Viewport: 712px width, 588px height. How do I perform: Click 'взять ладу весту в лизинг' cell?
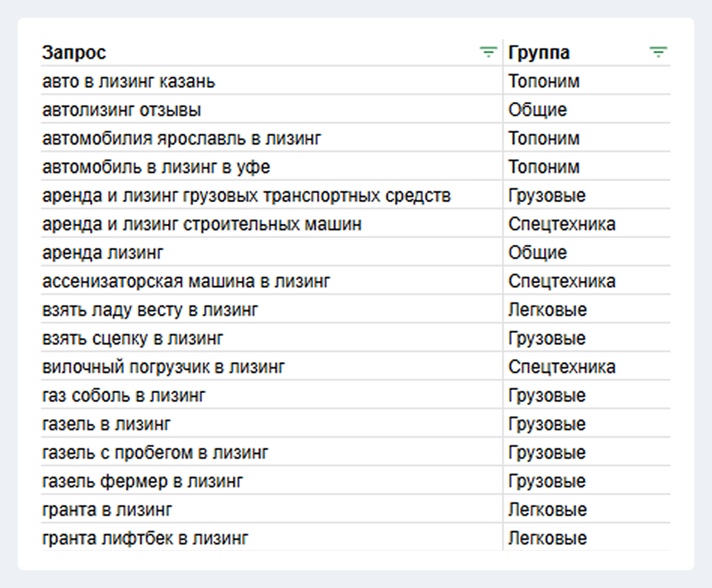(x=150, y=310)
